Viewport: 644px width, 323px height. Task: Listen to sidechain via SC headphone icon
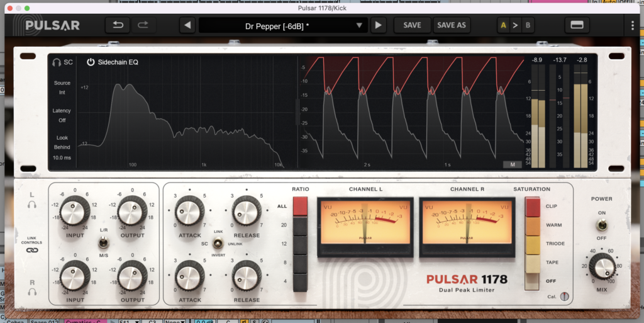coord(57,62)
